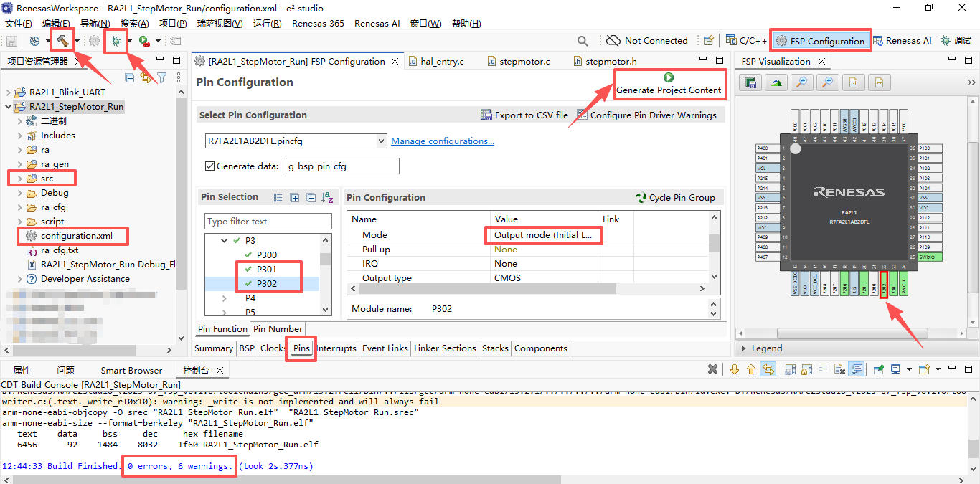Collapse the P3 pin group

pos(225,241)
